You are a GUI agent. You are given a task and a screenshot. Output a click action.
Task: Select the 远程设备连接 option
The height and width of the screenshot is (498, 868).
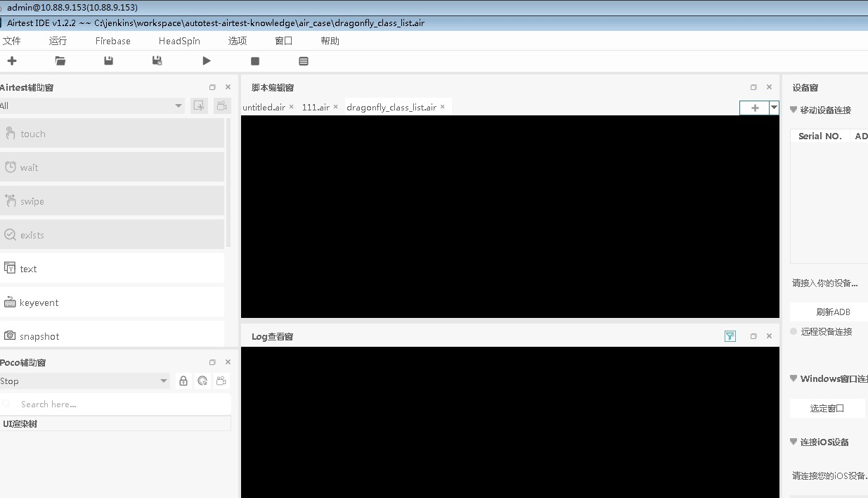[x=794, y=331]
